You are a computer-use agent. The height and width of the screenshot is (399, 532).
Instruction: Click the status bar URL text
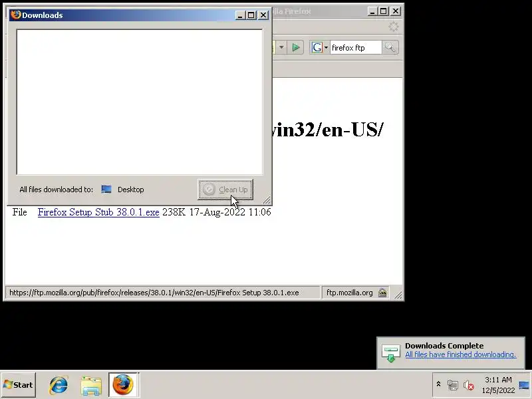tap(154, 293)
